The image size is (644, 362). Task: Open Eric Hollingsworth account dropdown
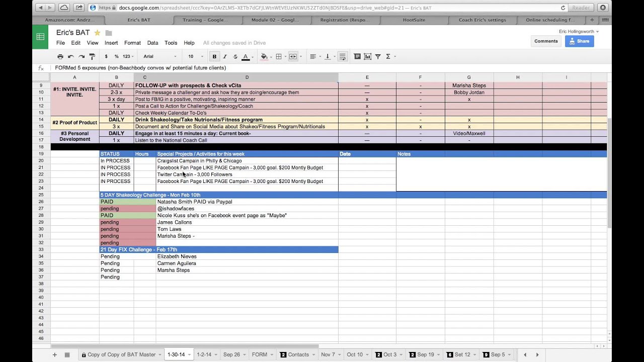(579, 31)
